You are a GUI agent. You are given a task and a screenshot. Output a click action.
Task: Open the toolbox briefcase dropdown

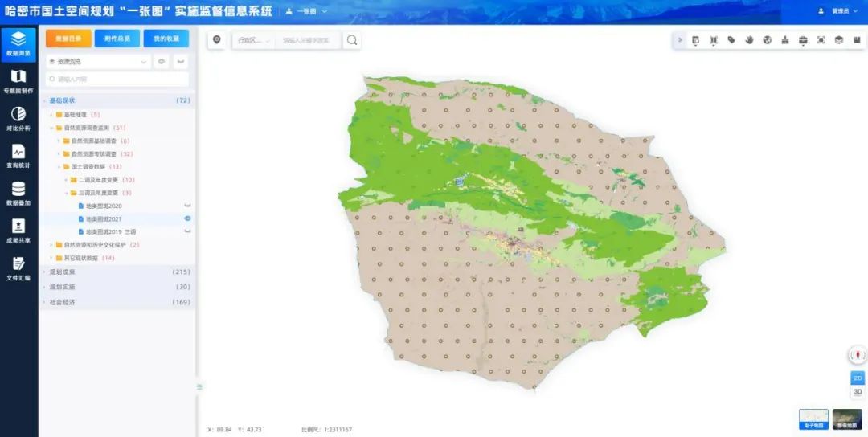(x=803, y=40)
